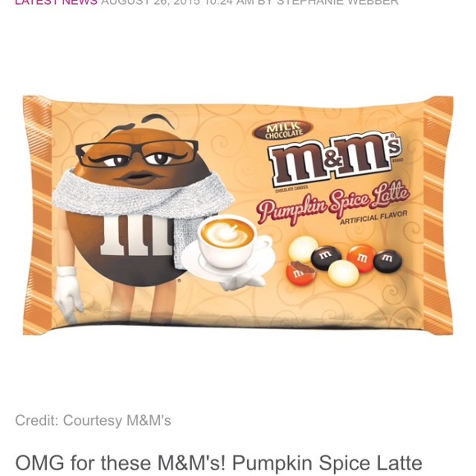The image size is (476, 476).
Task: Click the bag's left striped sealed edge
Action: click(38, 216)
